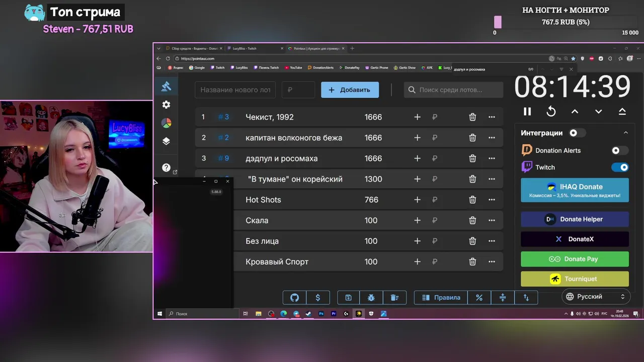Click the dollar sign support button

click(x=317, y=298)
